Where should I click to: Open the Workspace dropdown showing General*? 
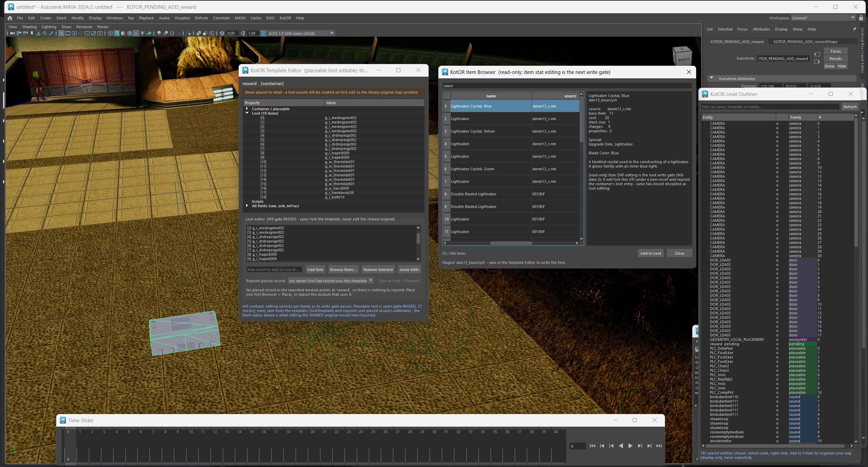[824, 18]
